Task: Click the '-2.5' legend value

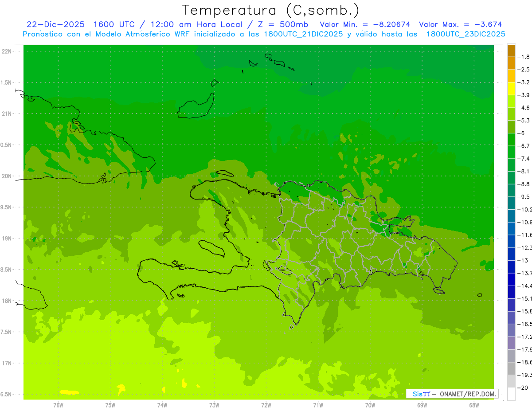Action: pos(524,70)
